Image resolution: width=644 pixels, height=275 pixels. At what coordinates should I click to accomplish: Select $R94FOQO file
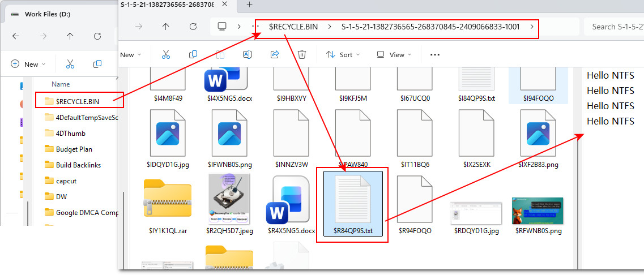coord(415,204)
